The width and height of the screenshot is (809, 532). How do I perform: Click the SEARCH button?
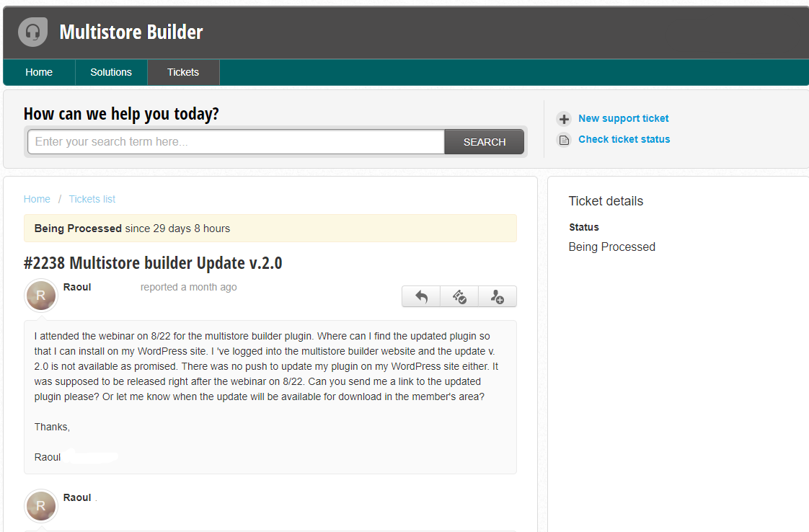[x=484, y=142]
